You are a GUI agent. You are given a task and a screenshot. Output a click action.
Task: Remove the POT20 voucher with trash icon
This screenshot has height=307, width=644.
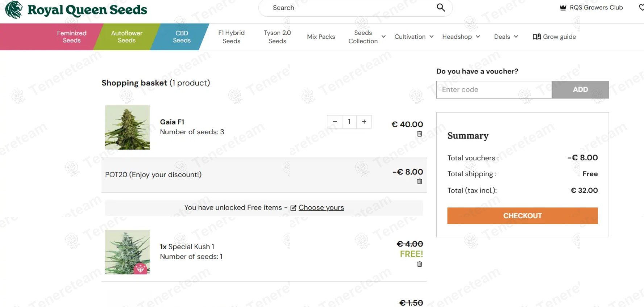point(419,181)
